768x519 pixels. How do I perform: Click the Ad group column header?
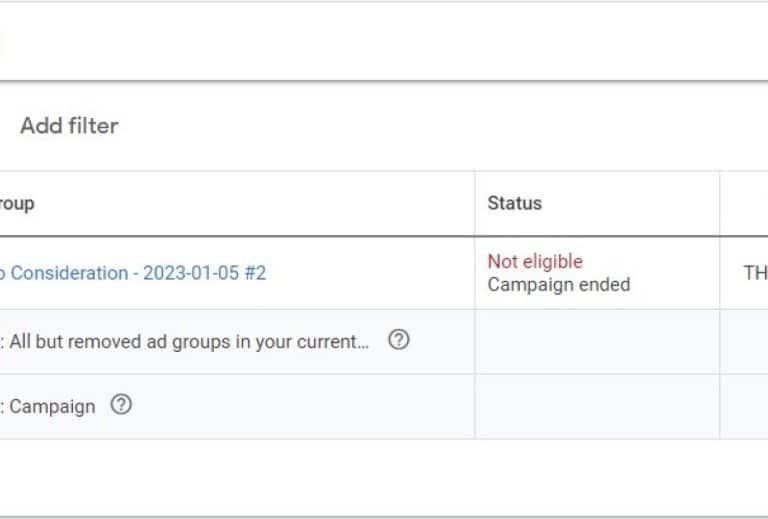[18, 203]
